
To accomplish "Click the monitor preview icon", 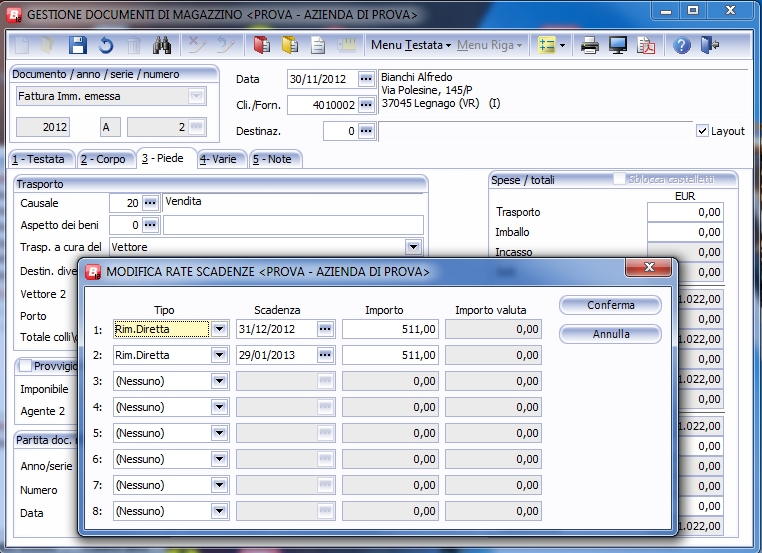I will click(x=618, y=46).
